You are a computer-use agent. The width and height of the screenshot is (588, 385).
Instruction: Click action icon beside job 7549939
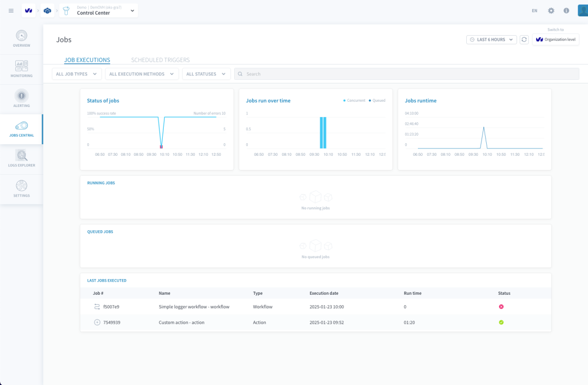[97, 323]
